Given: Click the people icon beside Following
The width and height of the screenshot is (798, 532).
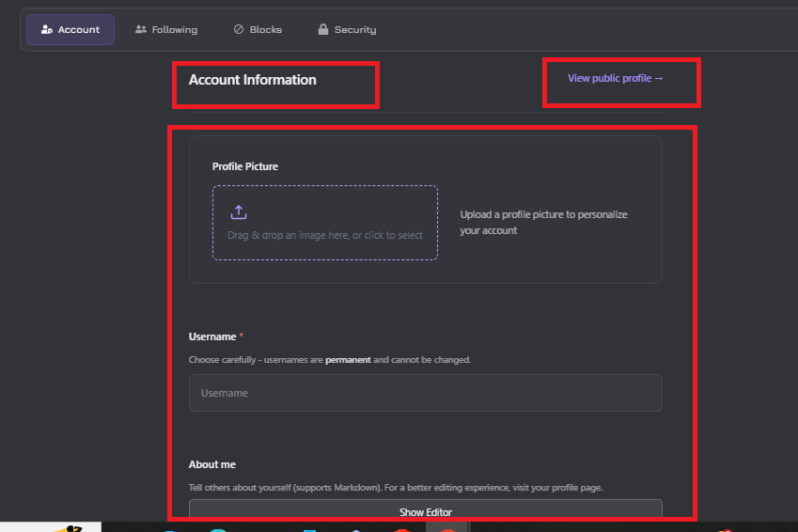Looking at the screenshot, I should [x=141, y=30].
